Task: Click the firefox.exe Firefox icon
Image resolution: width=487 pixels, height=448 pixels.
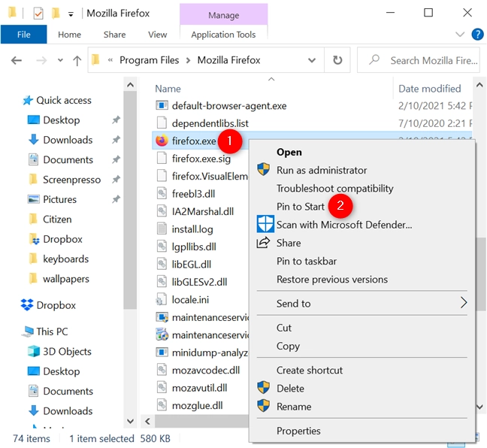Action: [x=162, y=141]
